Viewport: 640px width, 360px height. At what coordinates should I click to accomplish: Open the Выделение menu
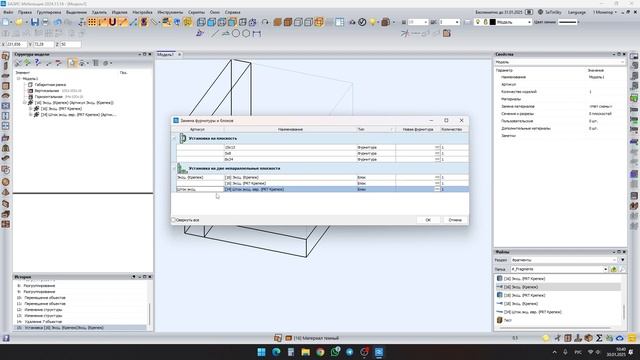click(76, 12)
